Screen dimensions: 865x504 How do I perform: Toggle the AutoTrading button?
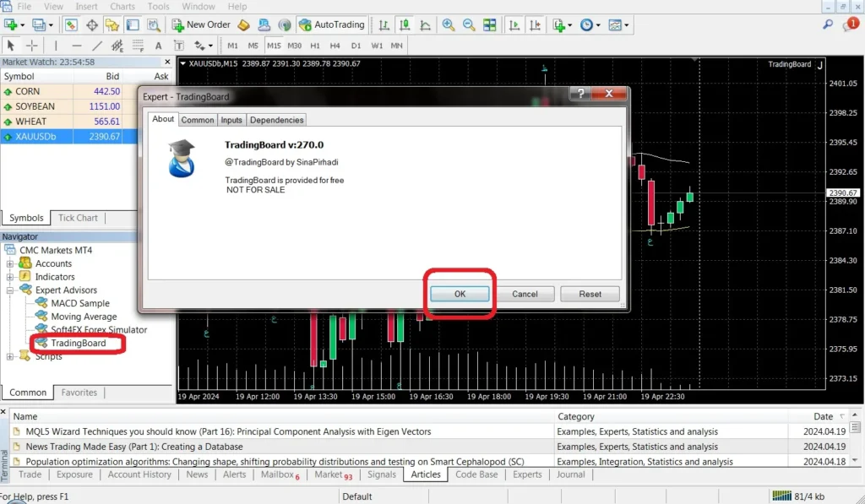[x=331, y=24]
